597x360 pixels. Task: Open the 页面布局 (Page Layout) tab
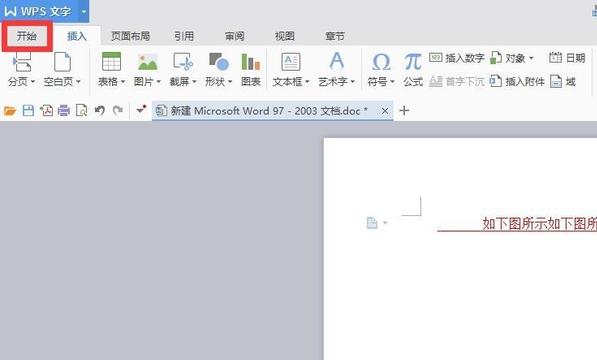pyautogui.click(x=130, y=36)
